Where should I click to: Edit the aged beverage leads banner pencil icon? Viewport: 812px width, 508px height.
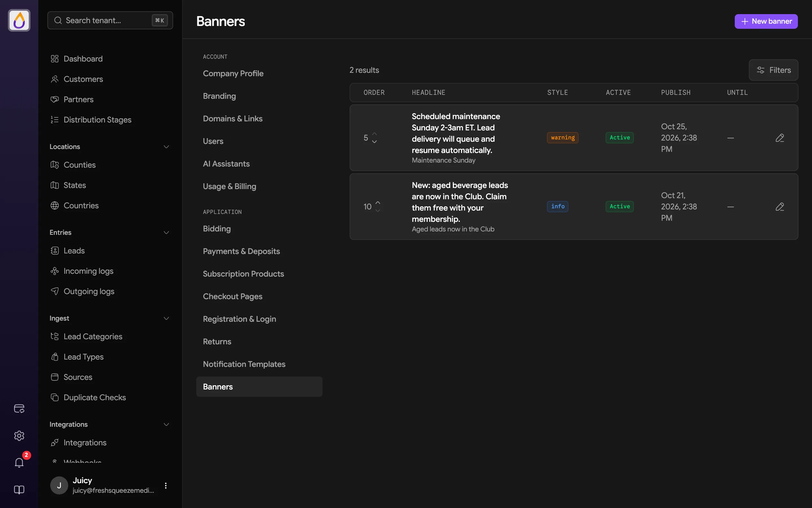(780, 207)
